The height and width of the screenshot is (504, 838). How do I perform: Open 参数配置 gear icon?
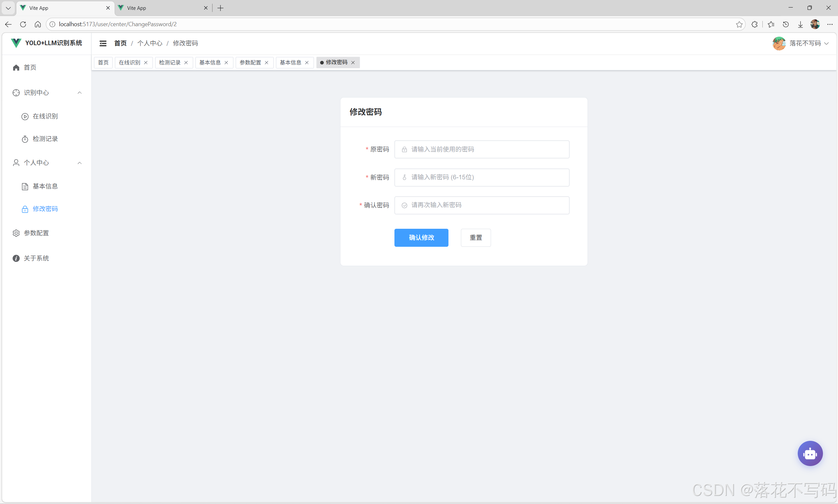pyautogui.click(x=16, y=233)
